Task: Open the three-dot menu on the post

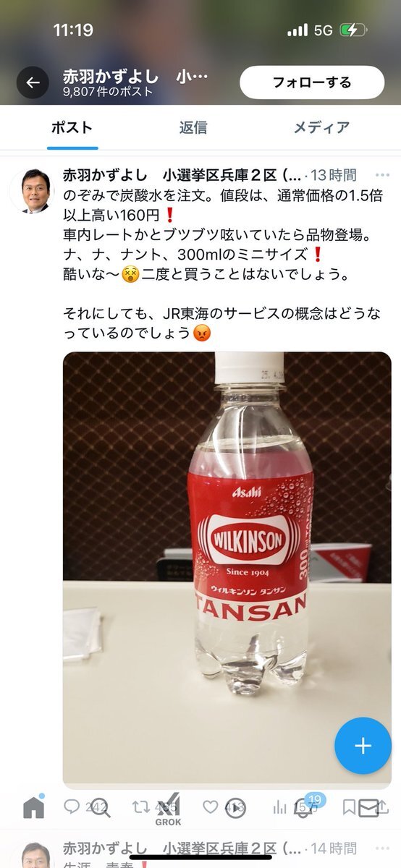Action: click(x=382, y=175)
